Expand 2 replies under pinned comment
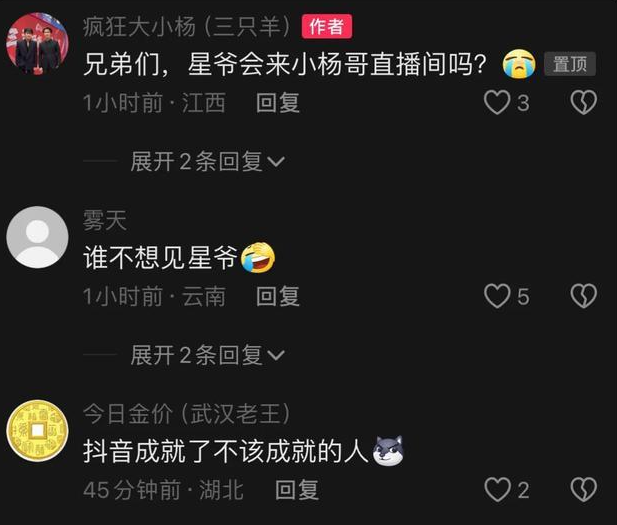Screen dimensions: 617x525 207,161
